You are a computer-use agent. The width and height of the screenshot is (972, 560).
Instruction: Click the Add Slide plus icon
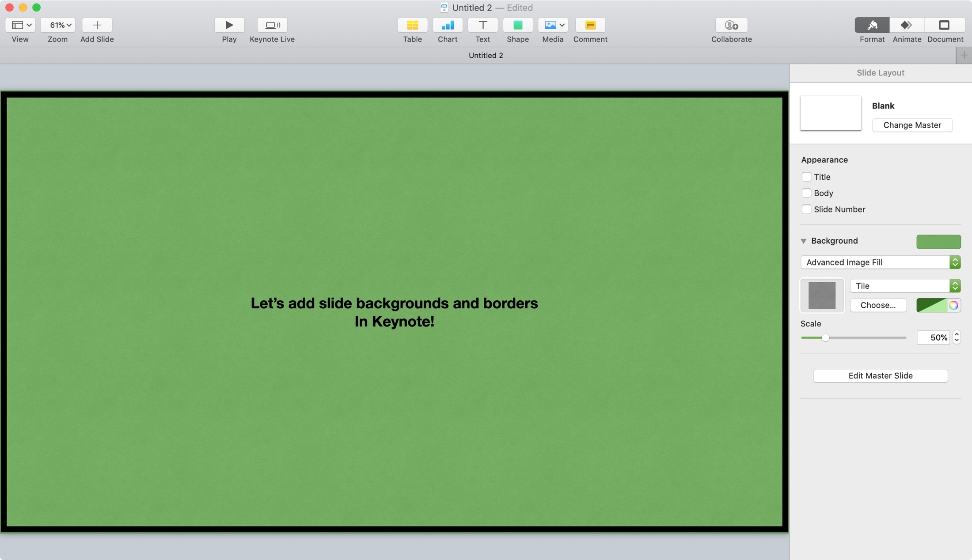[x=97, y=25]
